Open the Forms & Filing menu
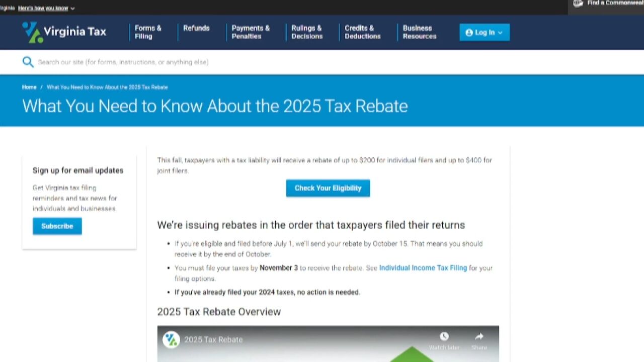 click(148, 32)
